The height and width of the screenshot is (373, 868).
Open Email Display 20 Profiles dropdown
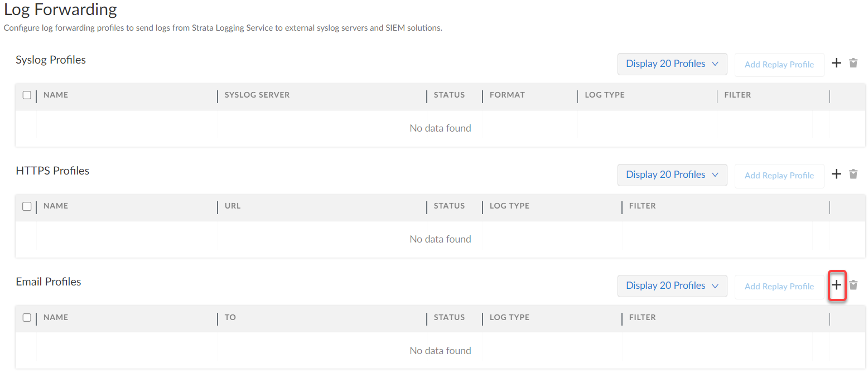pos(672,285)
